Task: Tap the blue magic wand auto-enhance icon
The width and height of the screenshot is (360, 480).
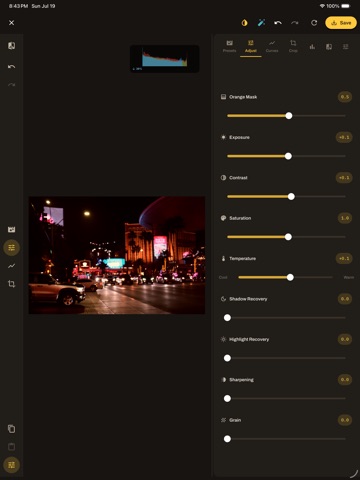Action: click(x=261, y=23)
